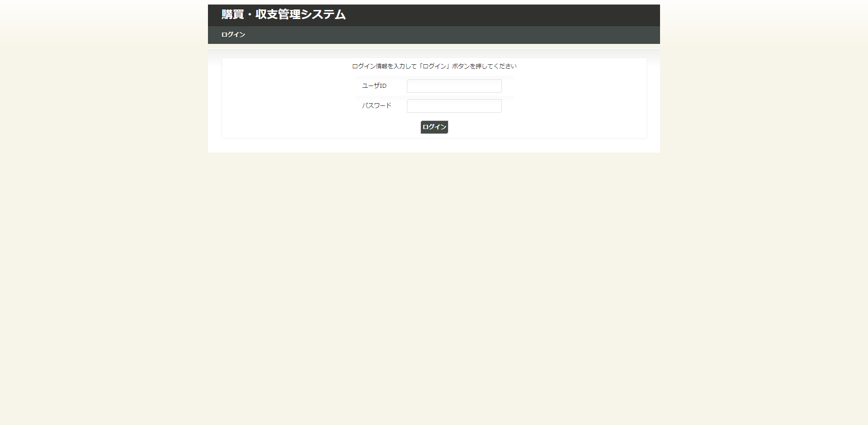Click empty area of dark title bar

pos(497,15)
